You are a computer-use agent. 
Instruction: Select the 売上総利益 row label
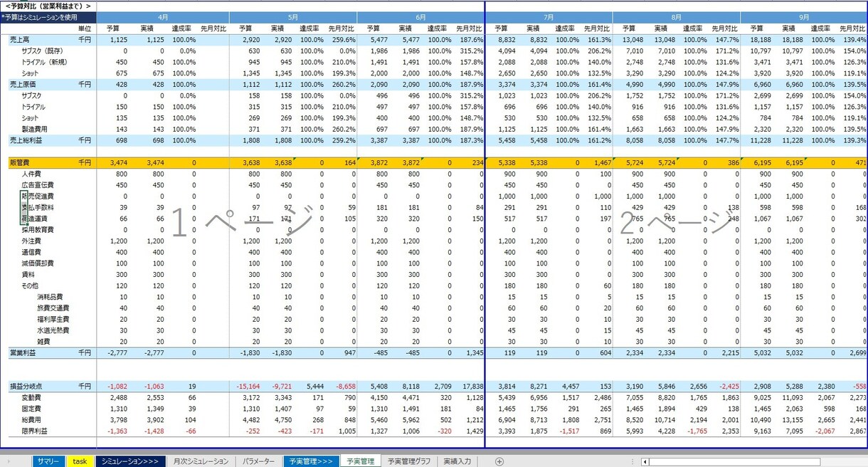pos(27,140)
